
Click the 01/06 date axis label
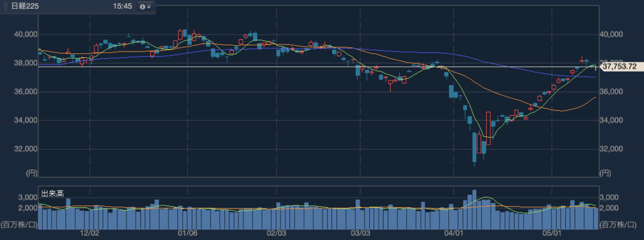point(187,233)
